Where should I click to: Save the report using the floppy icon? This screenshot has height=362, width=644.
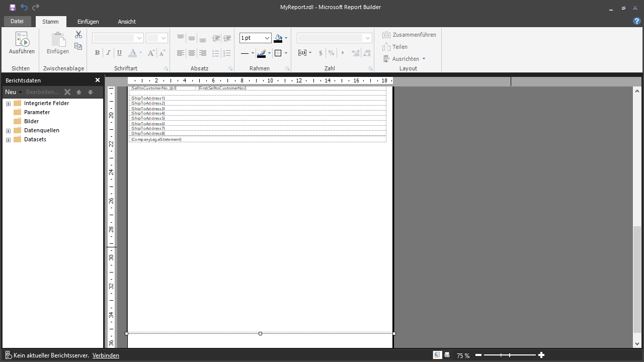pos(13,7)
